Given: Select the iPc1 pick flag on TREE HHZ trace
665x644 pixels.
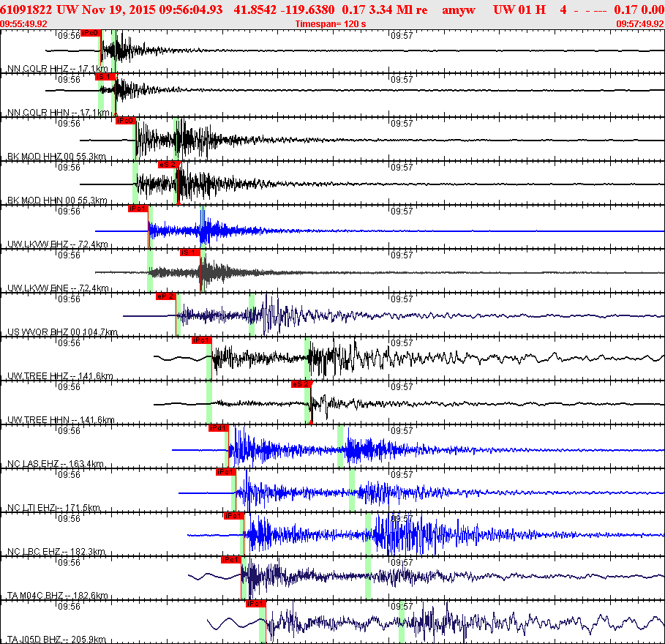Looking at the screenshot, I should (201, 340).
